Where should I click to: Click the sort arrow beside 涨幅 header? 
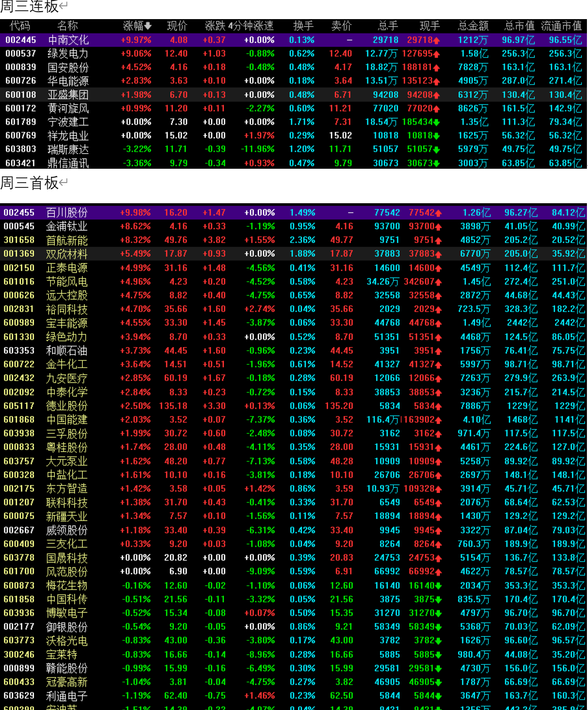point(148,26)
